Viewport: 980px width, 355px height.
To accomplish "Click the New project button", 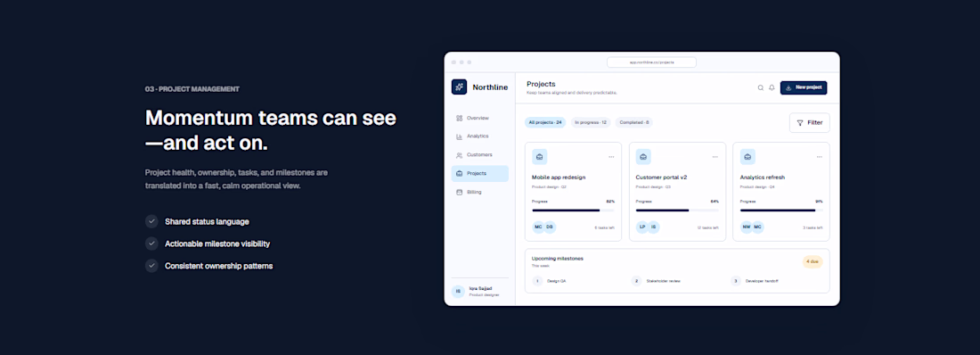I will (804, 87).
